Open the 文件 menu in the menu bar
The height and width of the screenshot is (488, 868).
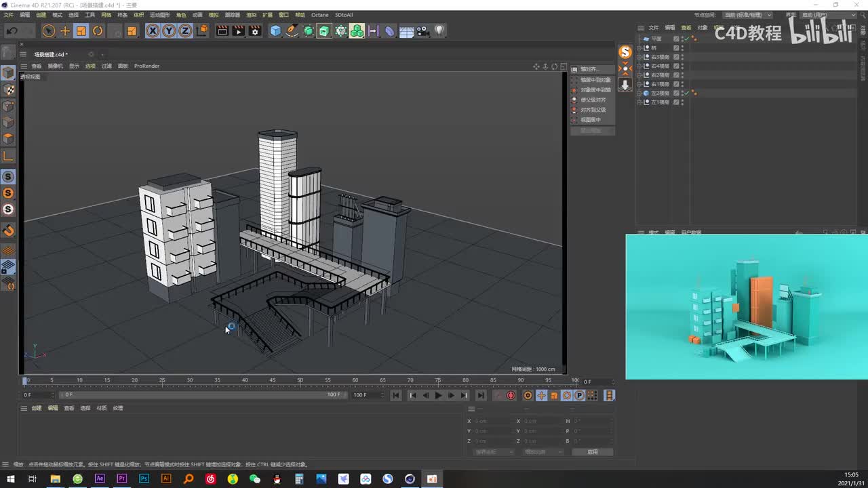(8, 15)
